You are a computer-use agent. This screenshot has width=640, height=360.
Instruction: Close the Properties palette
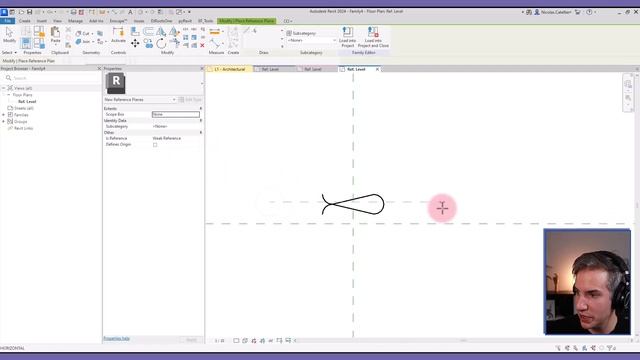tap(202, 69)
